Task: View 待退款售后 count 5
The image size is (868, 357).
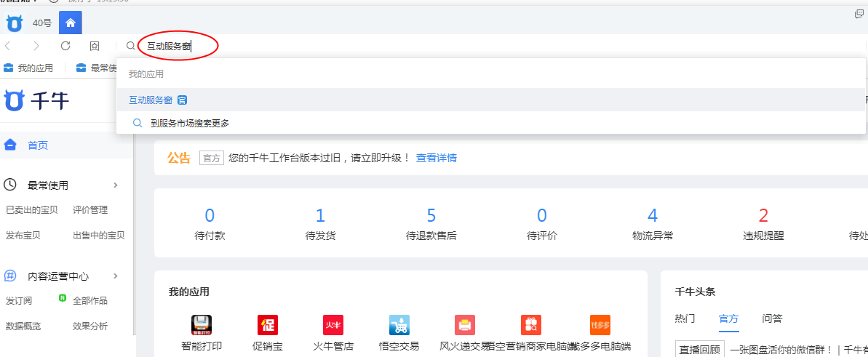Action: pos(431,215)
